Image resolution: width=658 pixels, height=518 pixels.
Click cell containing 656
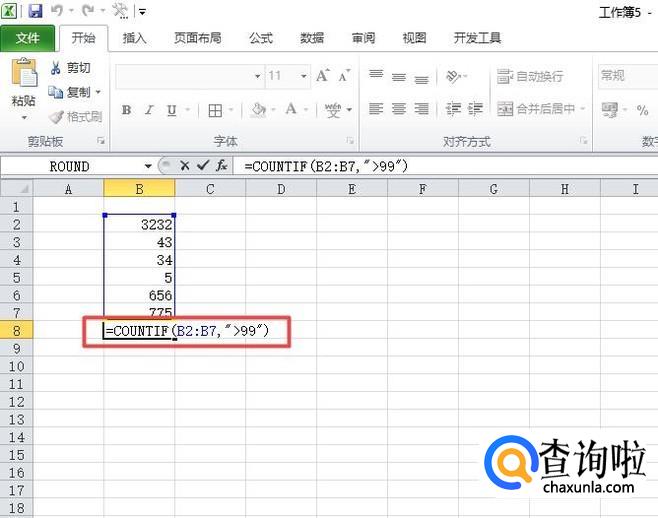point(139,295)
